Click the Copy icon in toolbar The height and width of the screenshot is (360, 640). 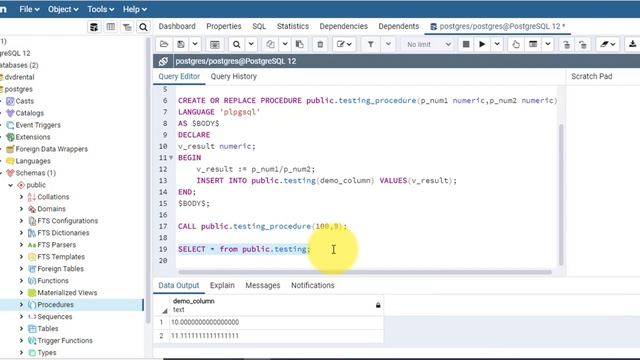[x=270, y=44]
